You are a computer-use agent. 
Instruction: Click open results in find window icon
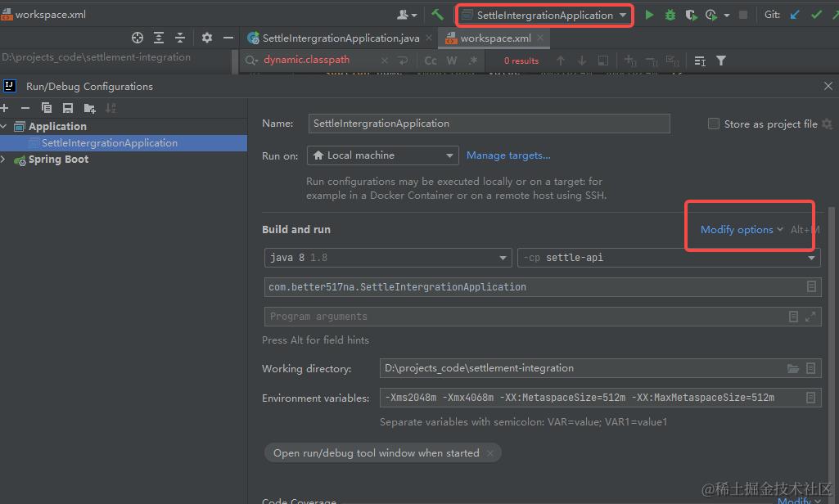point(603,61)
